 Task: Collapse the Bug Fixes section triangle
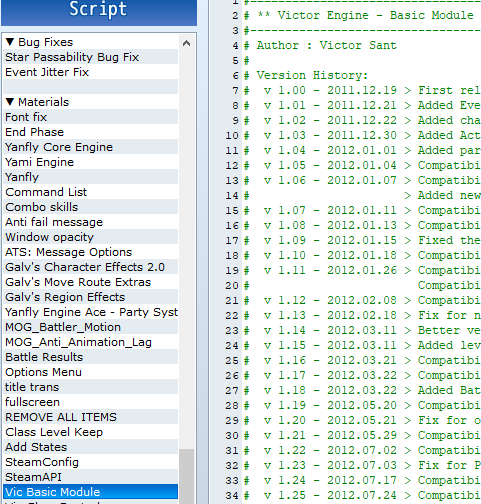[10, 42]
